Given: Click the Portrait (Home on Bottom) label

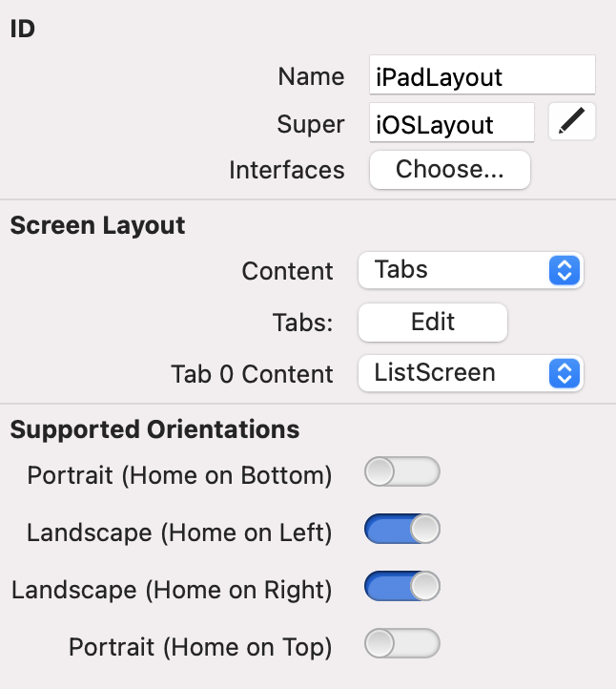Looking at the screenshot, I should pos(179,474).
